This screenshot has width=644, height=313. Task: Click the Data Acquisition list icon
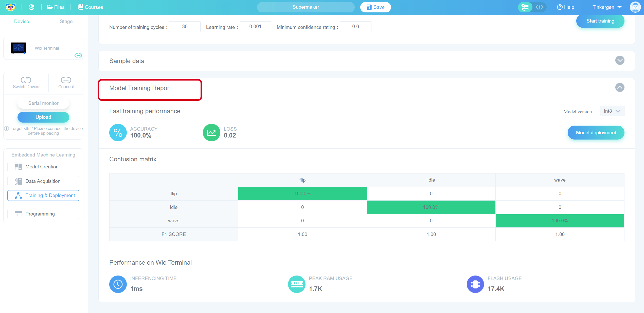(x=18, y=181)
